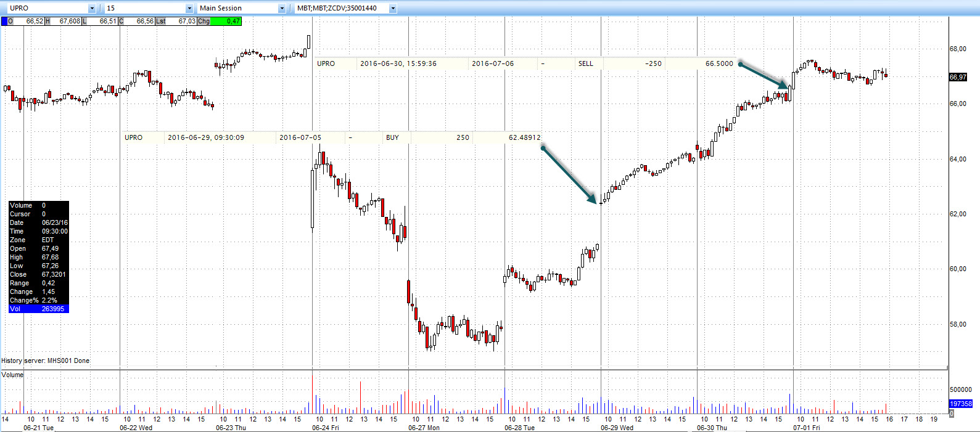
Task: Click the High 67,68 row in data box
Action: point(39,257)
